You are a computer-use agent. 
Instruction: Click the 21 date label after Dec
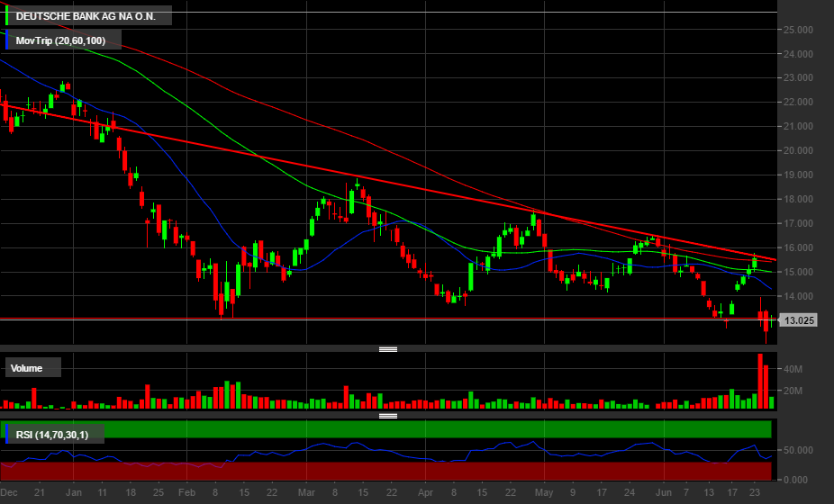coord(40,492)
